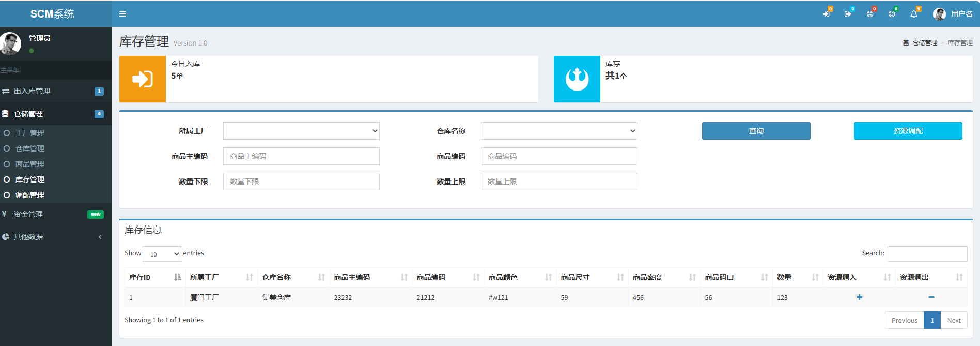Collapse the 仓储管理 sidebar menu
The height and width of the screenshot is (346, 980).
[x=55, y=114]
